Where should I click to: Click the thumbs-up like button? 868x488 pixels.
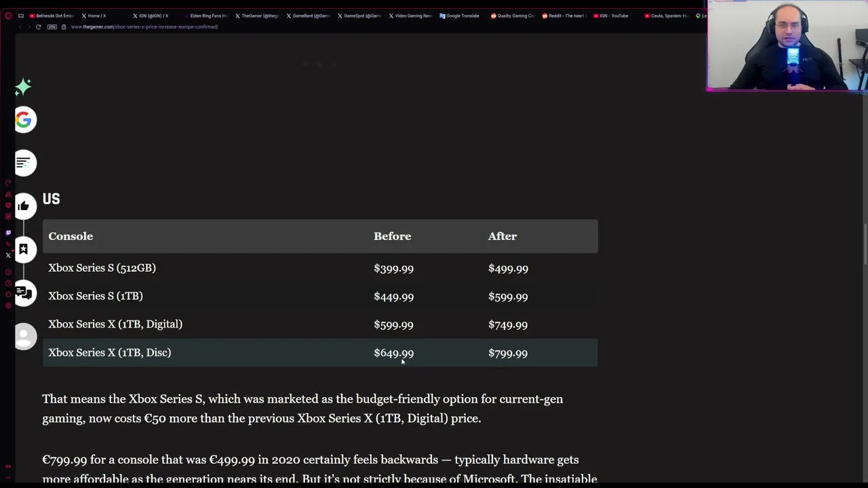tap(24, 206)
